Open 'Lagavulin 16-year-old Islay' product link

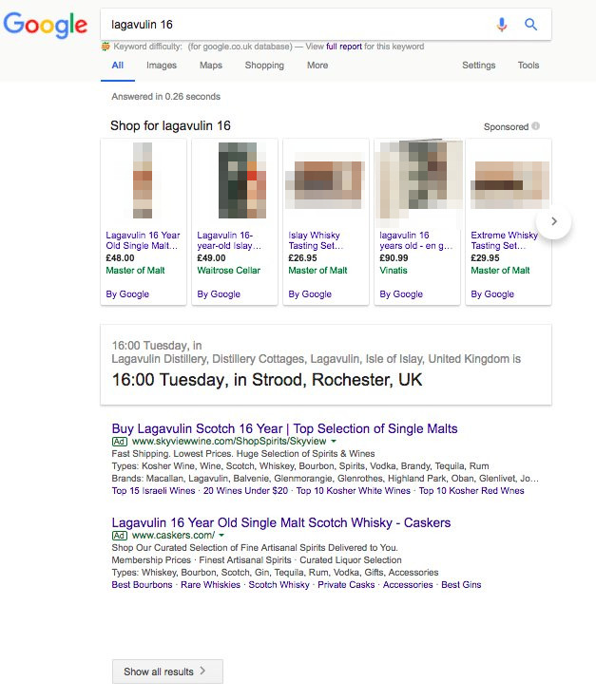click(x=229, y=240)
